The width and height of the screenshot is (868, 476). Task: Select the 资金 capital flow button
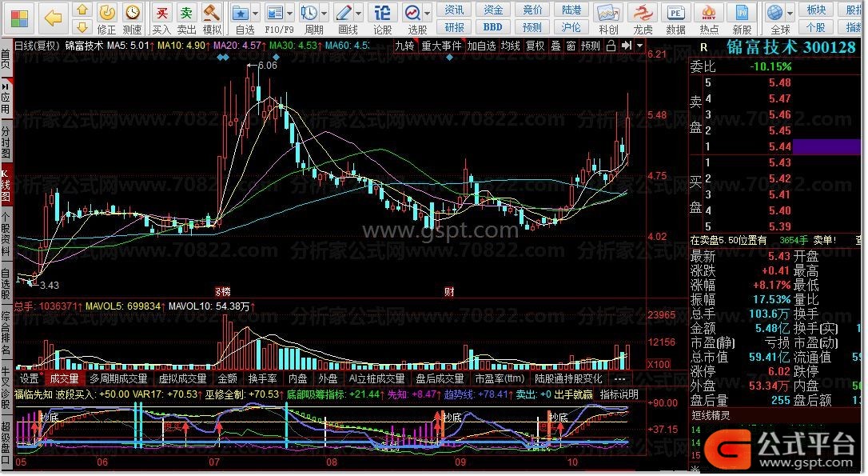tap(492, 10)
